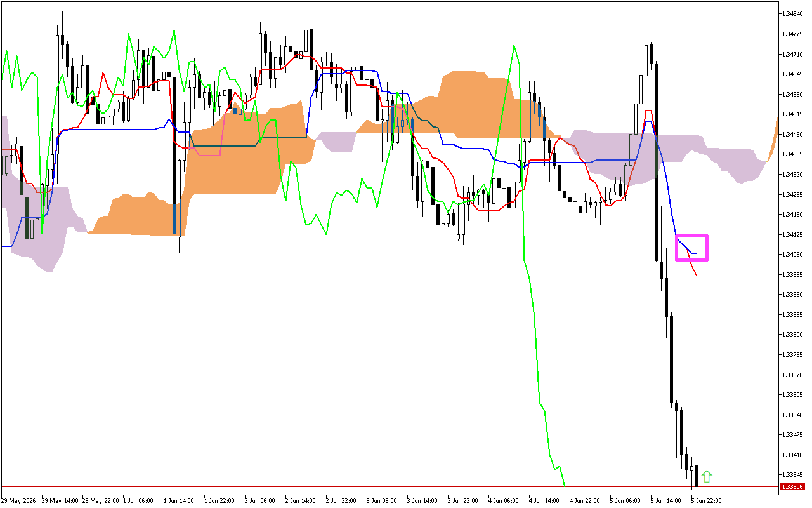Click the 1.34580 price axis label
The height and width of the screenshot is (508, 812).
[793, 95]
